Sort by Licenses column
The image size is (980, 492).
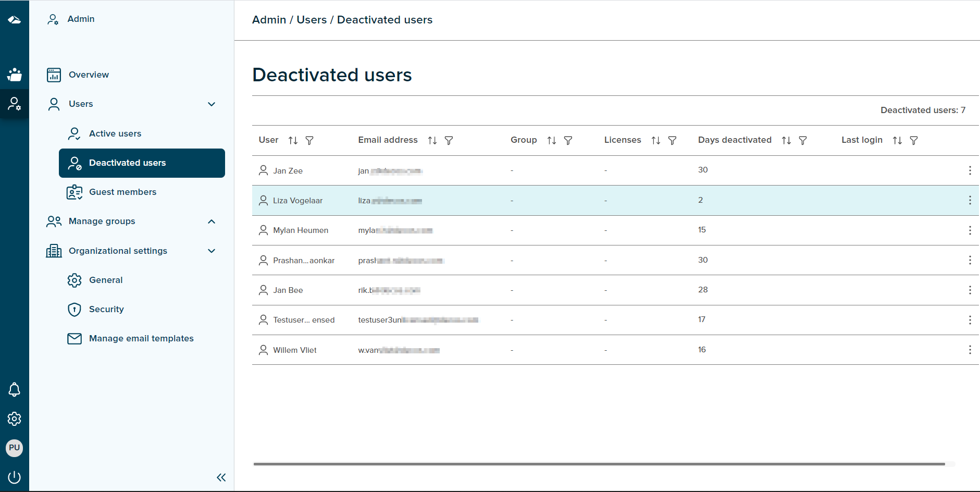(x=656, y=140)
